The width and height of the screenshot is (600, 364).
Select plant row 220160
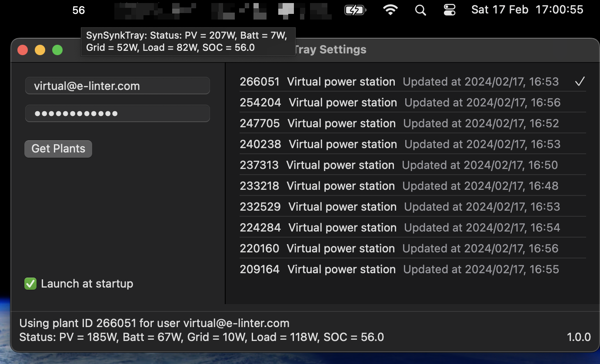tap(413, 248)
